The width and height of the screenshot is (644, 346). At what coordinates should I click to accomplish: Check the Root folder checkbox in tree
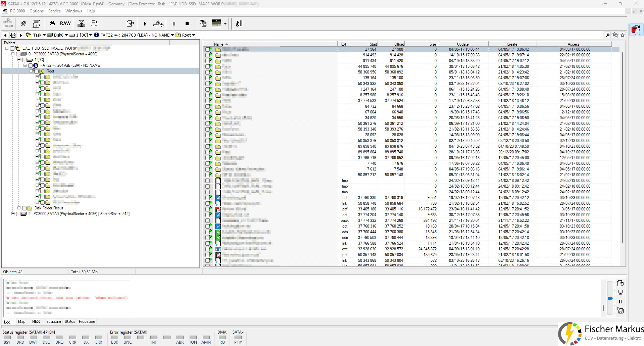click(36, 71)
